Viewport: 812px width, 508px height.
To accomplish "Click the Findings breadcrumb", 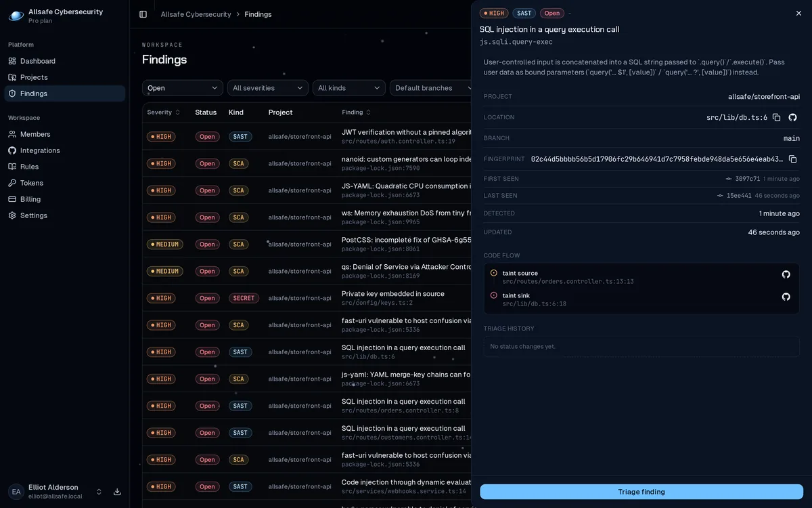I will tap(258, 14).
